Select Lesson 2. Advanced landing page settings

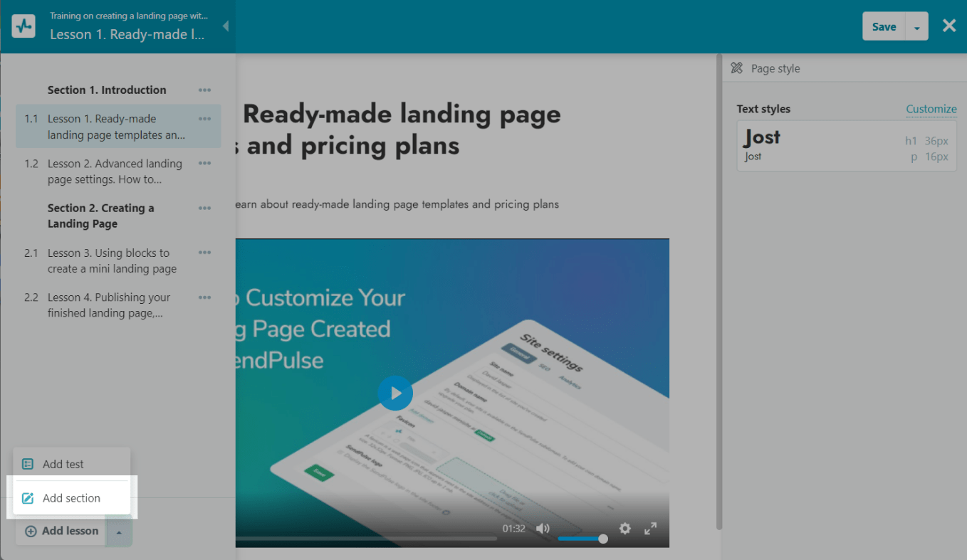click(x=114, y=171)
